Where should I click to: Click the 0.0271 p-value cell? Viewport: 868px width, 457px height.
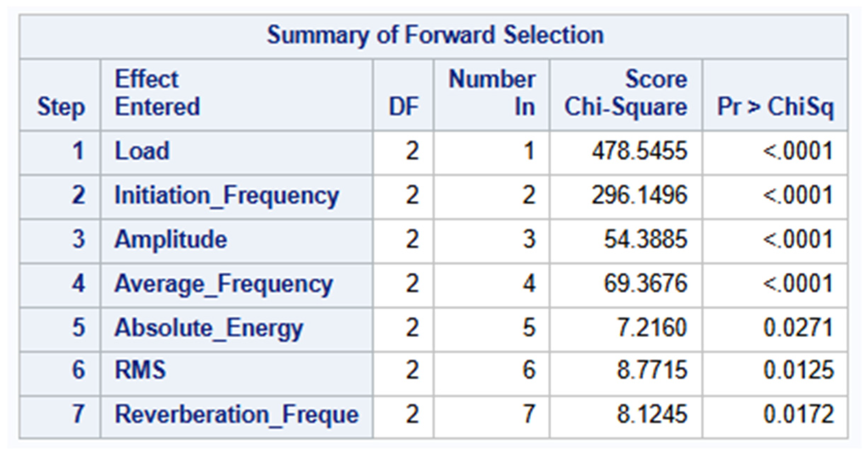click(x=798, y=328)
